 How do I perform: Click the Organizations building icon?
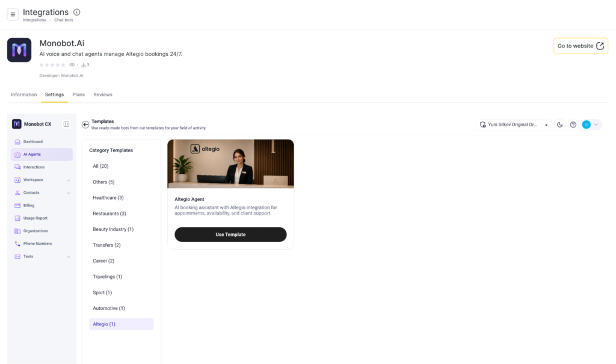click(17, 231)
